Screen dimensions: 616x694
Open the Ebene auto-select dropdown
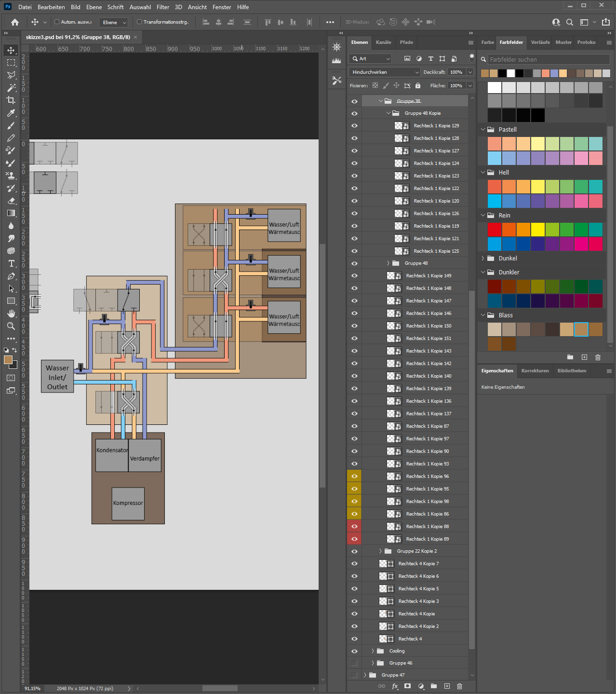(114, 22)
